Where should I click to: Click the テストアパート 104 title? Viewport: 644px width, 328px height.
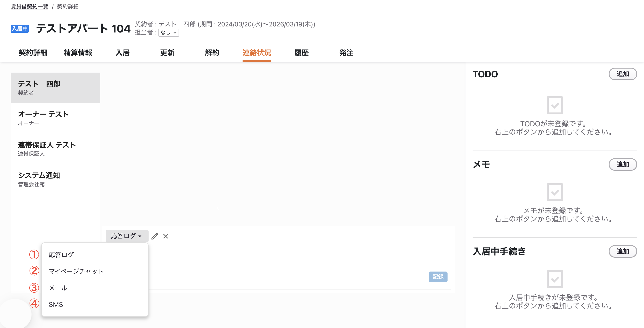click(x=83, y=28)
